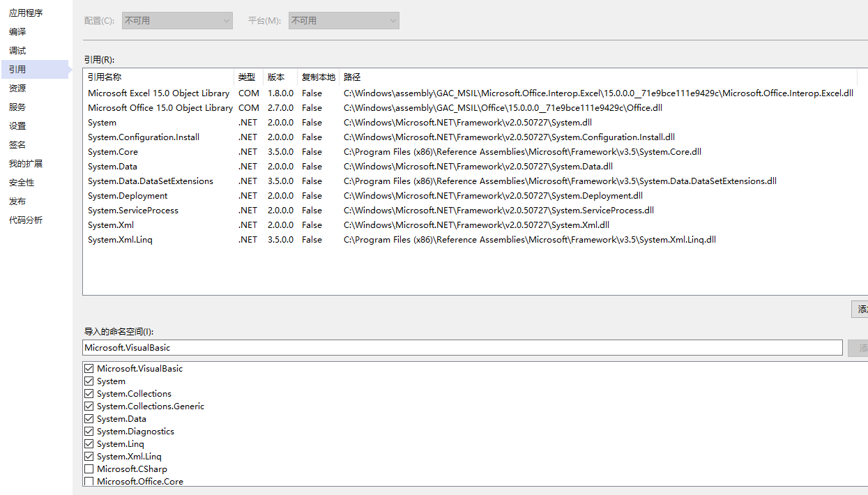Select System.ServiceProcess reference row
The height and width of the screenshot is (495, 868).
(x=471, y=211)
